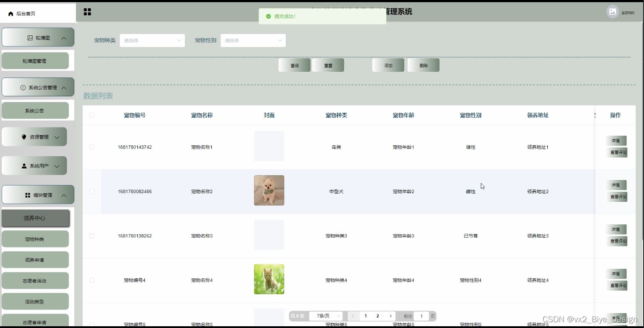Click the 领养地址2 cell
Viewport: 644px width, 328px height.
click(538, 191)
